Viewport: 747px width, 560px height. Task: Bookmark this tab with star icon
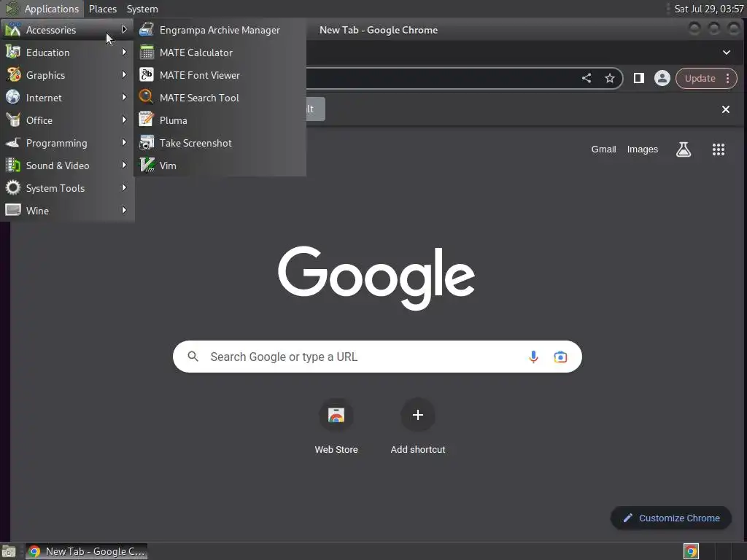pos(609,78)
